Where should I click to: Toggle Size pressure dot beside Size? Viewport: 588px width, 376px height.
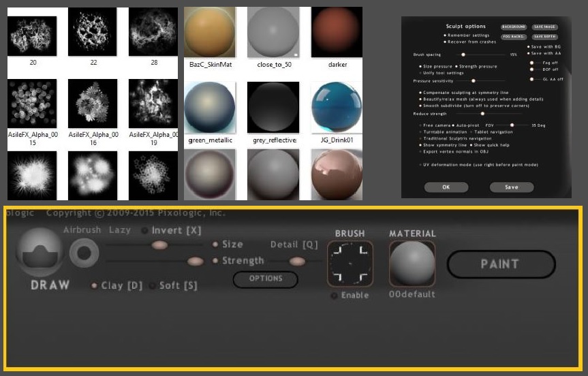point(215,245)
